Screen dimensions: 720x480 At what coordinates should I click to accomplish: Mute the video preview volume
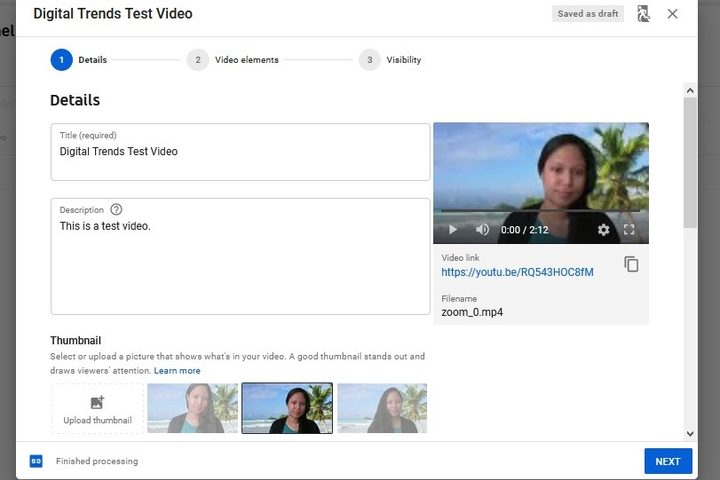click(482, 229)
